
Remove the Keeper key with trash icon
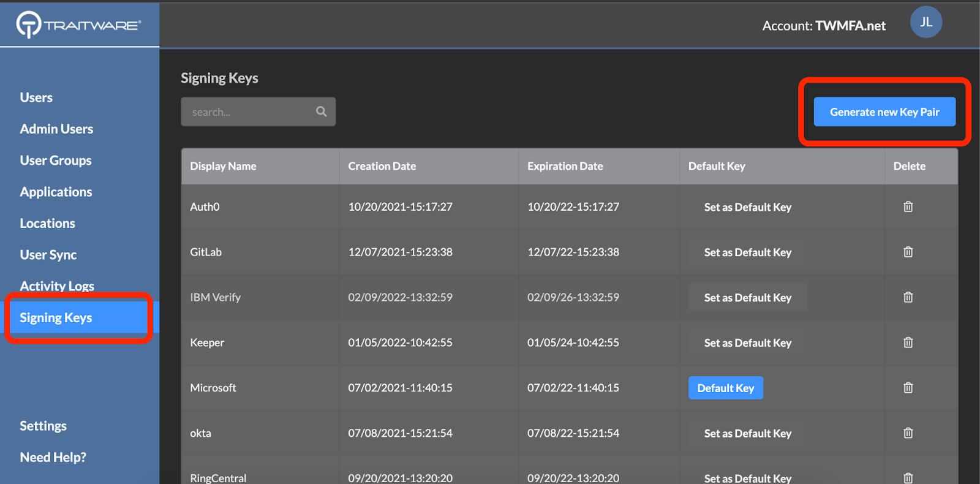[x=908, y=342]
